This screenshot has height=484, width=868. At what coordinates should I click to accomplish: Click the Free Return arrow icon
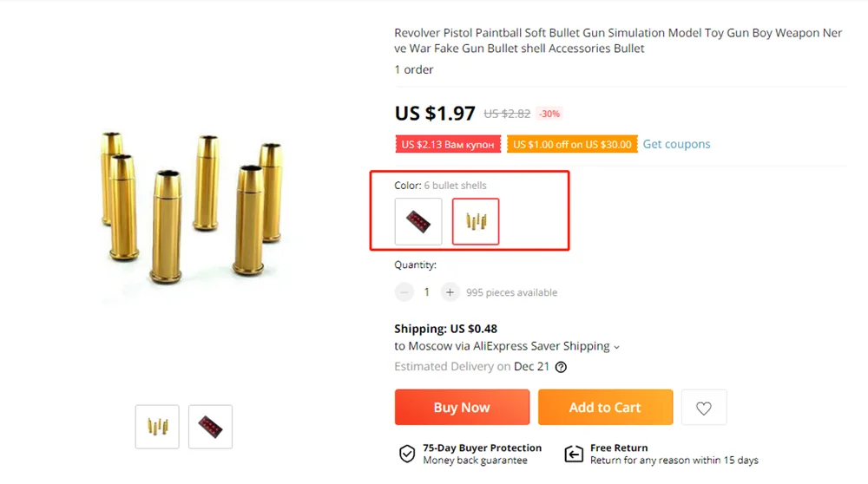[x=574, y=454]
